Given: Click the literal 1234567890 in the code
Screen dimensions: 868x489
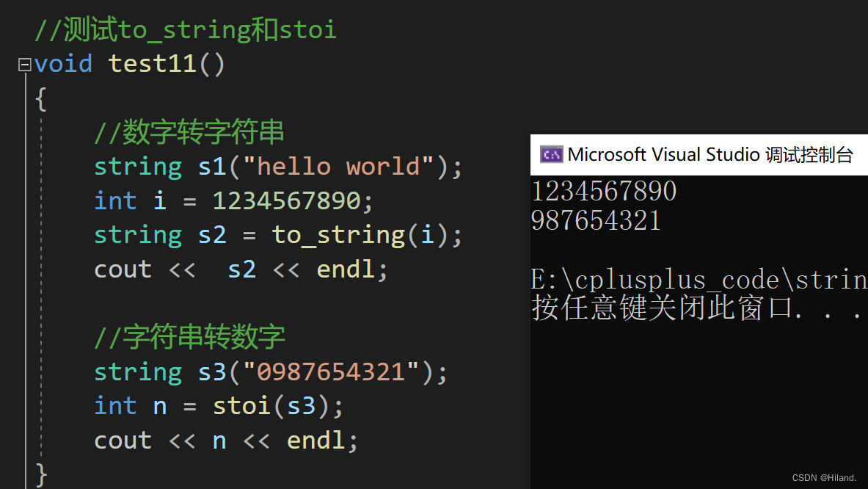Looking at the screenshot, I should click(x=288, y=200).
